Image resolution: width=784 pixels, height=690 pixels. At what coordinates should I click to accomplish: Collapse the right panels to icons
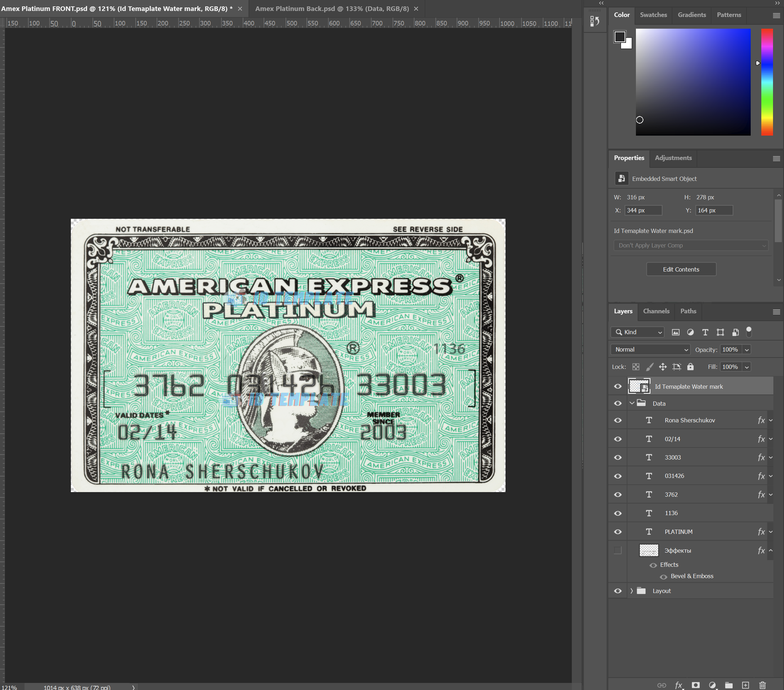tap(777, 3)
